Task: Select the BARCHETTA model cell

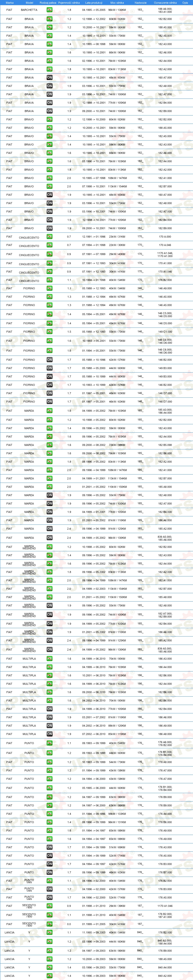Action: point(29,10)
